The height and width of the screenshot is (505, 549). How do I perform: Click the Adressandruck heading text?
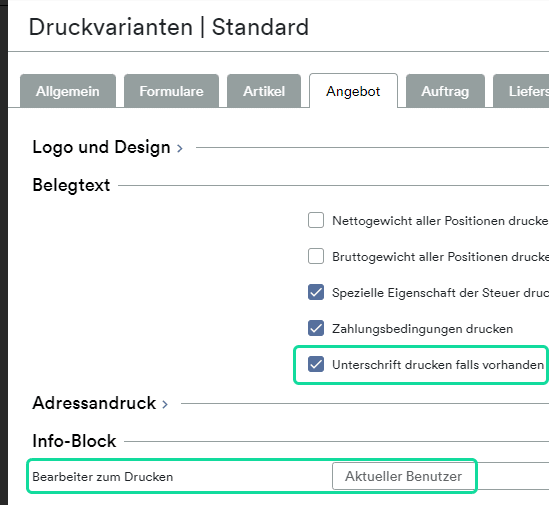(94, 403)
